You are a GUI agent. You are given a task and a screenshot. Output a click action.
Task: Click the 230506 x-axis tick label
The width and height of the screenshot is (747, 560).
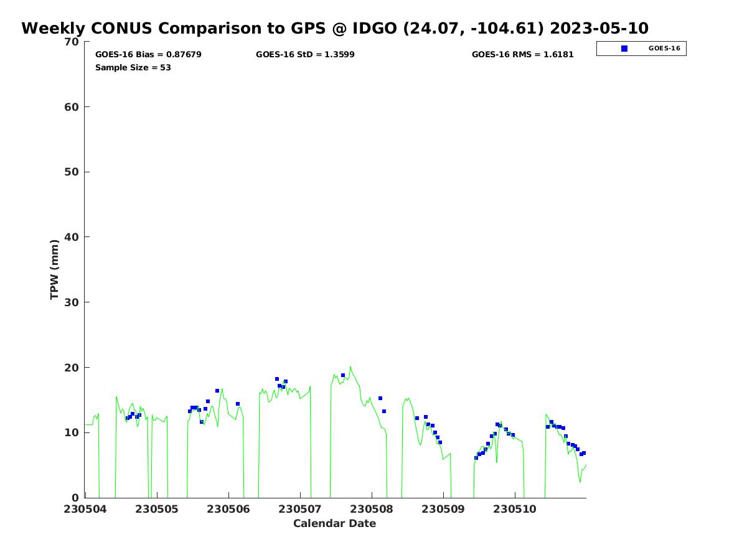point(228,509)
